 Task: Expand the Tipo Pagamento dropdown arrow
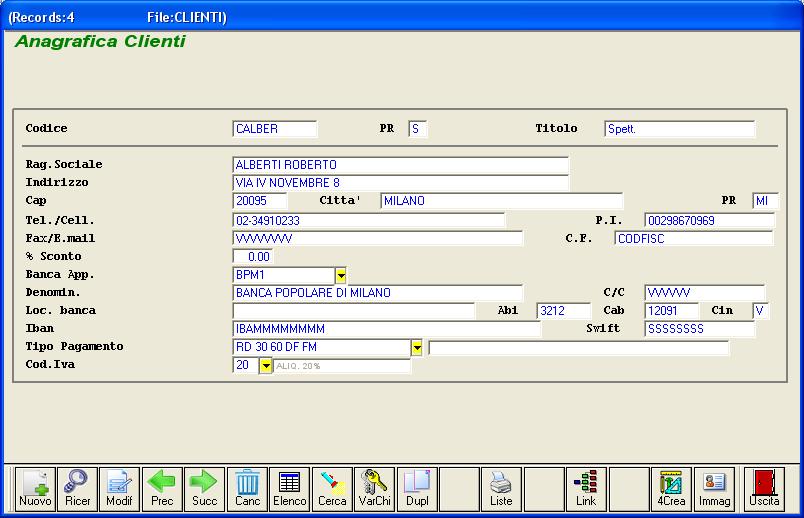click(x=417, y=348)
